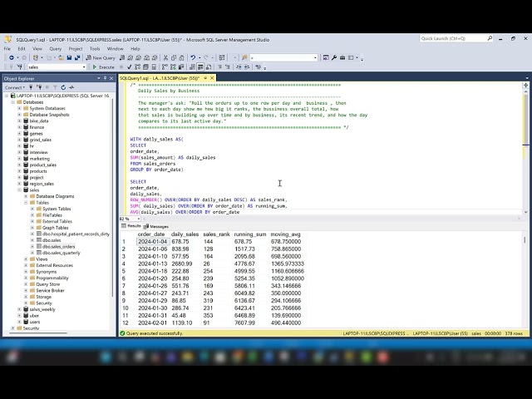Click the Disconnect plug icon in Object Explorer

(39, 87)
